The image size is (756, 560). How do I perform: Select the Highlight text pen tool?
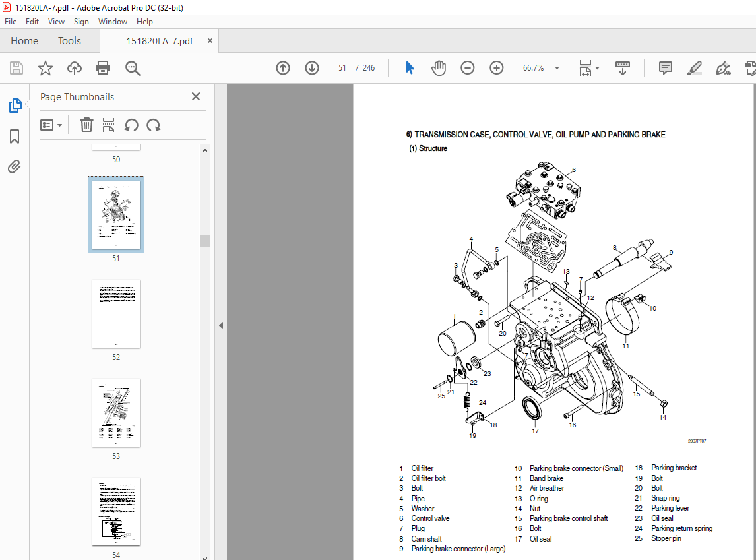[694, 68]
